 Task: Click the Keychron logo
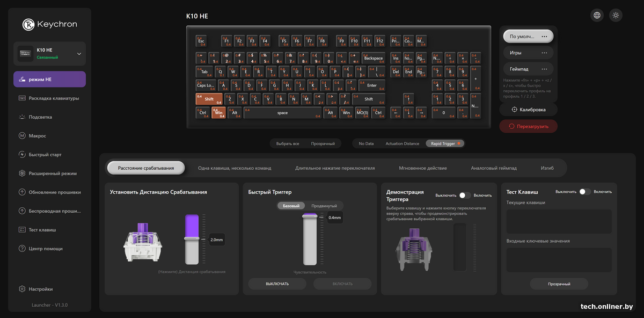pyautogui.click(x=49, y=25)
